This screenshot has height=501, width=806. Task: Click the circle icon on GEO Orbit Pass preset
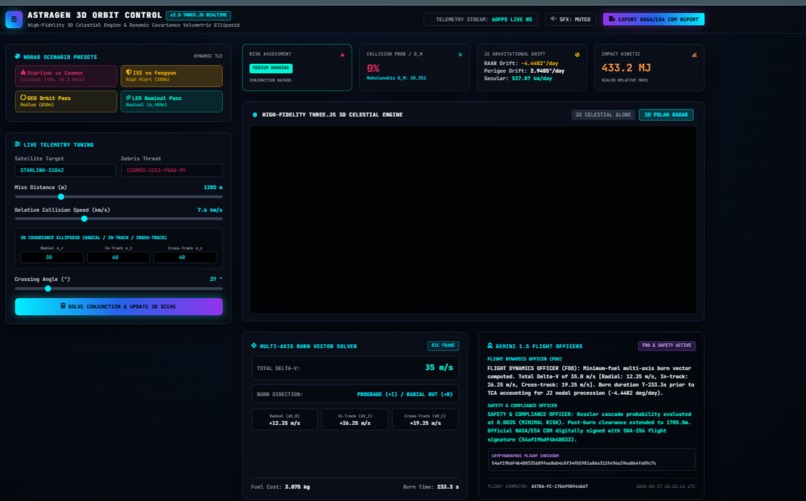pyautogui.click(x=23, y=97)
